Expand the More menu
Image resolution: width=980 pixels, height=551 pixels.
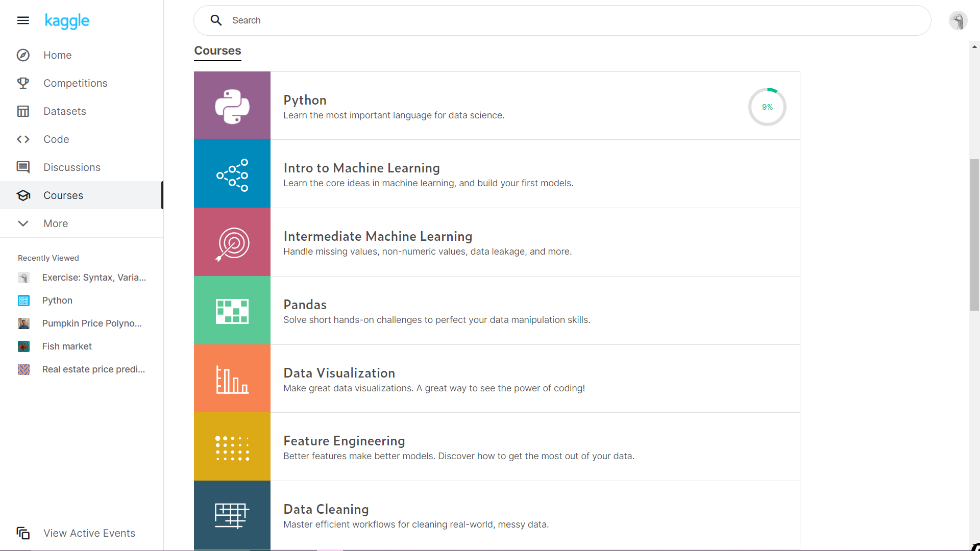click(55, 223)
